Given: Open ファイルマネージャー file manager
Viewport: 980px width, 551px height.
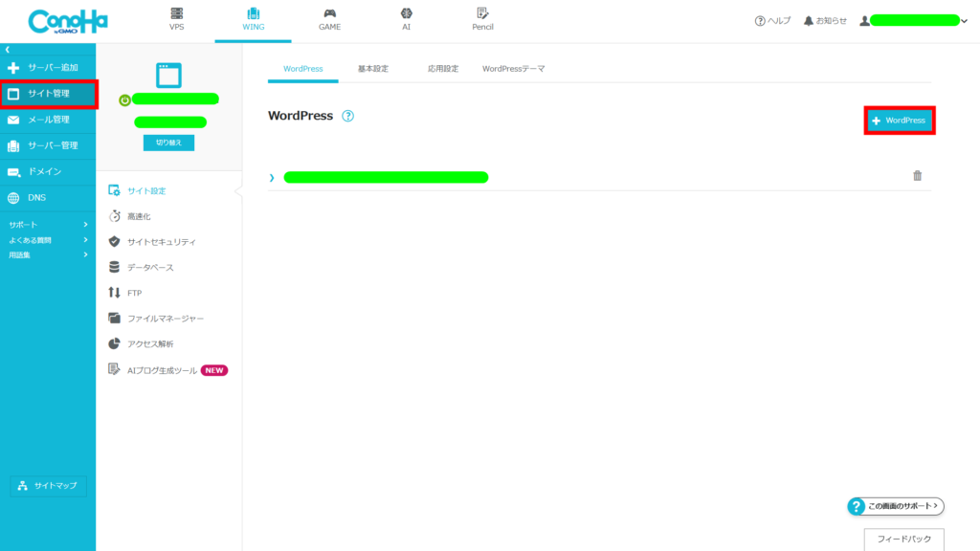Looking at the screenshot, I should point(165,319).
